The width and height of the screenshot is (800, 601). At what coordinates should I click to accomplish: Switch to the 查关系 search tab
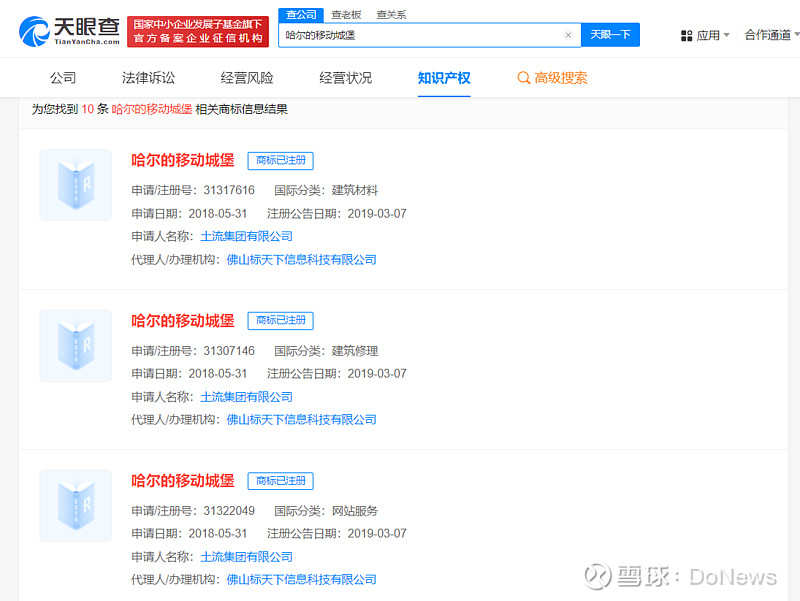[390, 14]
